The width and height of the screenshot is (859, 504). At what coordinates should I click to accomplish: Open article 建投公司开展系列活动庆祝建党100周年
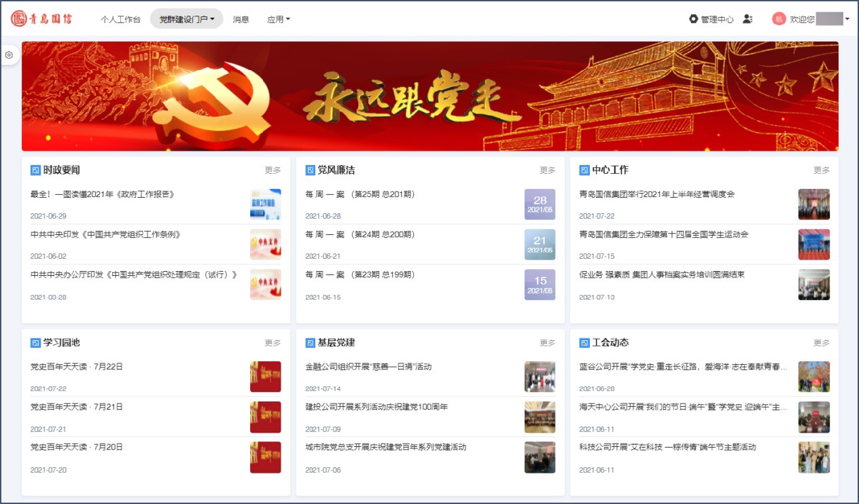pos(376,407)
